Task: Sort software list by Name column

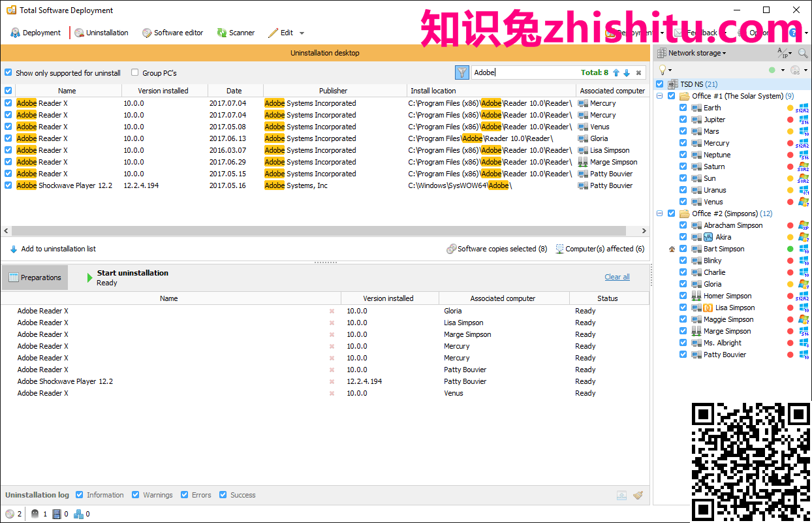Action: 67,91
